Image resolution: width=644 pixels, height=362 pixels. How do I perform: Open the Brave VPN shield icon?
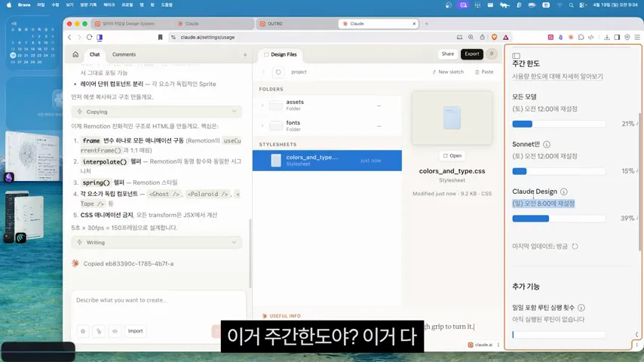627,37
